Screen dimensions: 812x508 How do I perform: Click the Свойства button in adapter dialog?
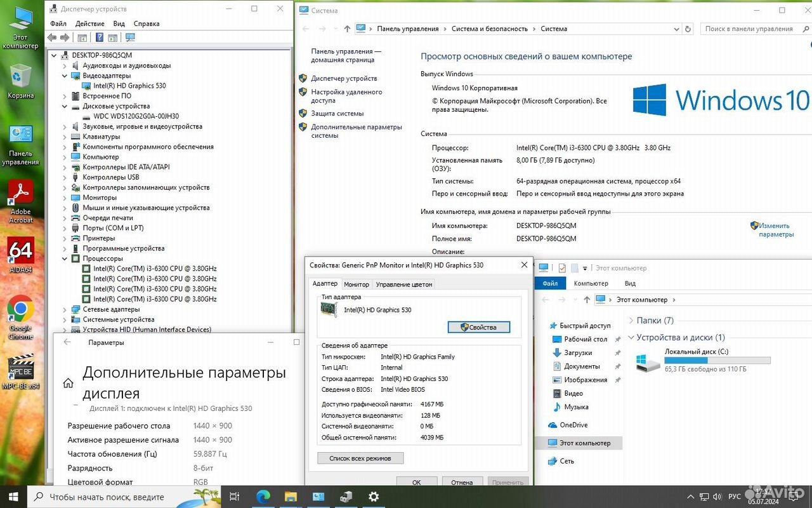pos(479,327)
